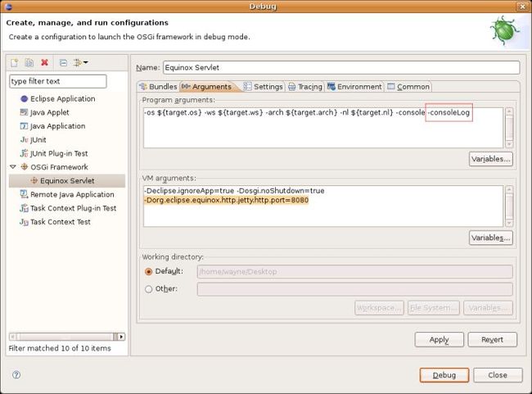Screen dimensions: 532x394
Task: Click the Revert button
Action: point(492,340)
